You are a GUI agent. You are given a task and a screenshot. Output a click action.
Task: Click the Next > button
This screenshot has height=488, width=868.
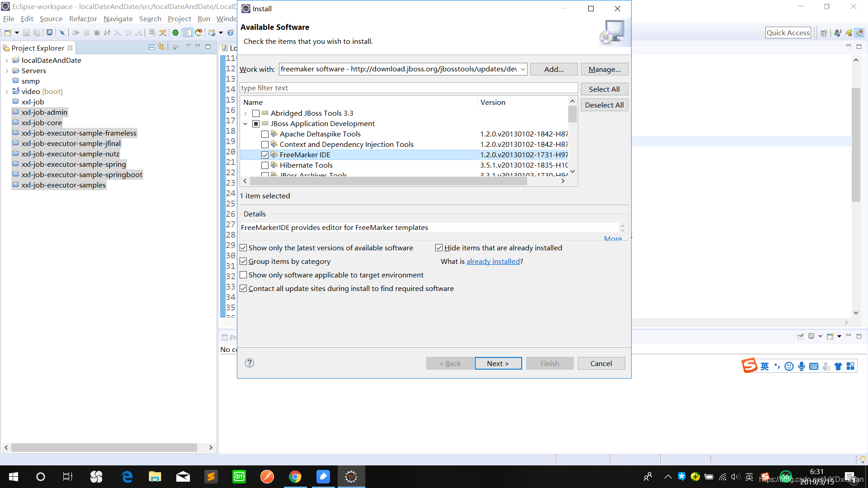coord(498,363)
